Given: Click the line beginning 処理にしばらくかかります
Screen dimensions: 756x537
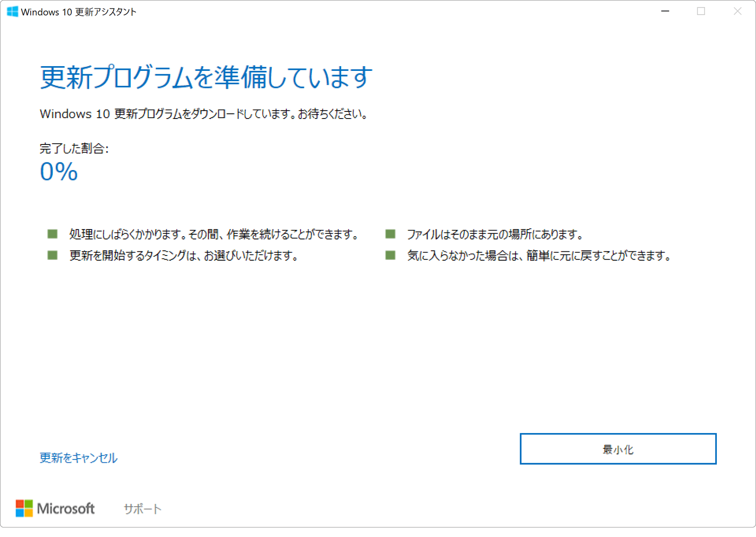Looking at the screenshot, I should [215, 234].
